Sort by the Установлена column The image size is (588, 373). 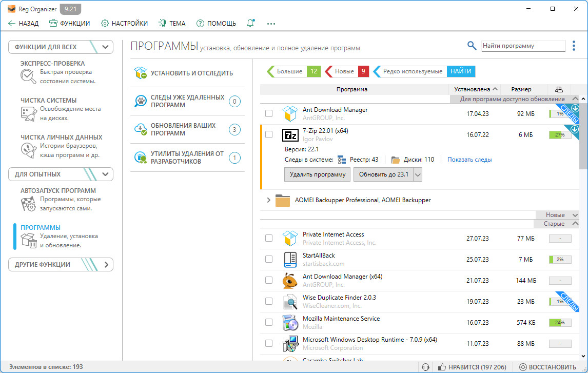pos(475,89)
